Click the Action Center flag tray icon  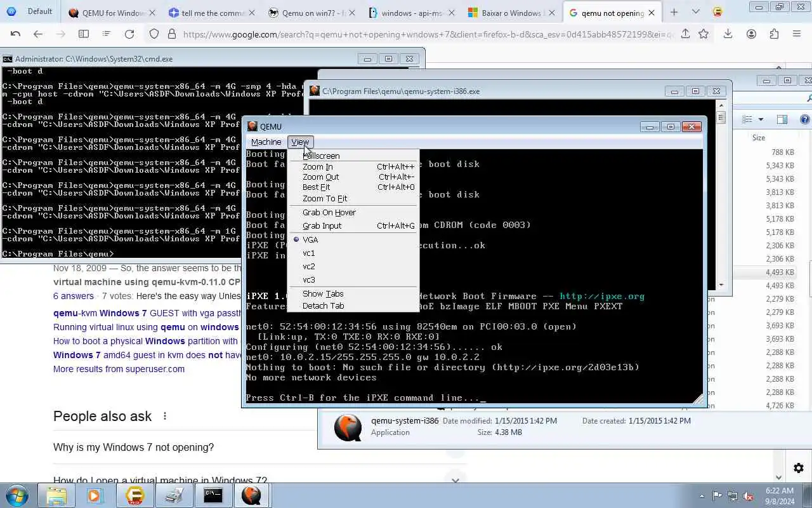[x=717, y=496]
